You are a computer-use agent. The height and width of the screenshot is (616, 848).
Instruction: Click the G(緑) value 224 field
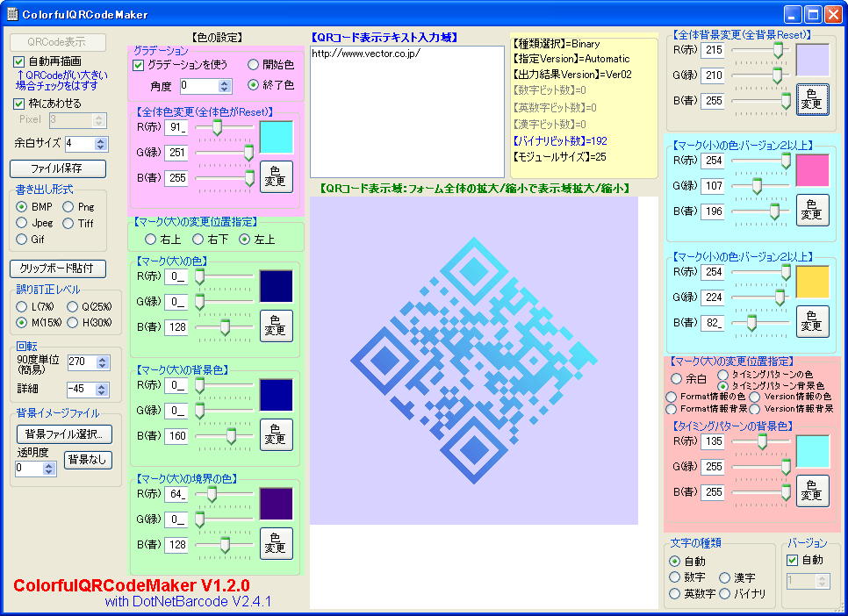[713, 297]
